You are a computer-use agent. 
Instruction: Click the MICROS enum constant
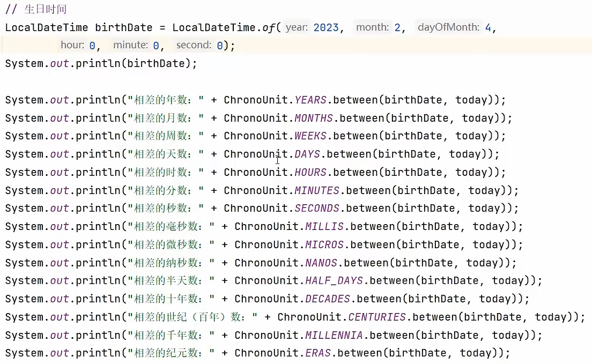324,245
